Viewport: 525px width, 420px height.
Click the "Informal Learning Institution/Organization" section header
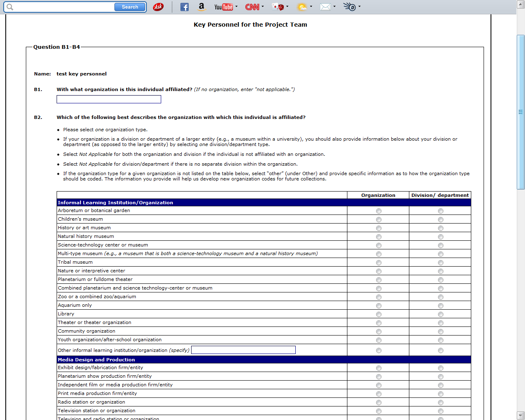tap(115, 203)
